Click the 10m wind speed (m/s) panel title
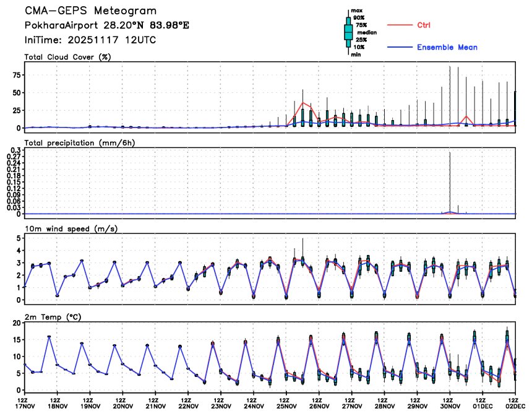 coord(71,229)
